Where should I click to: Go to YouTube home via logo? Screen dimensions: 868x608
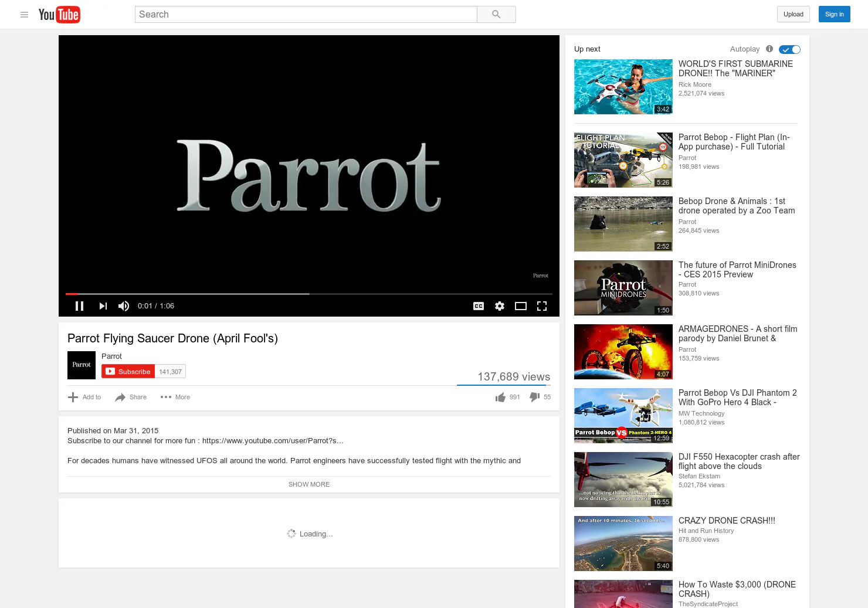(59, 15)
